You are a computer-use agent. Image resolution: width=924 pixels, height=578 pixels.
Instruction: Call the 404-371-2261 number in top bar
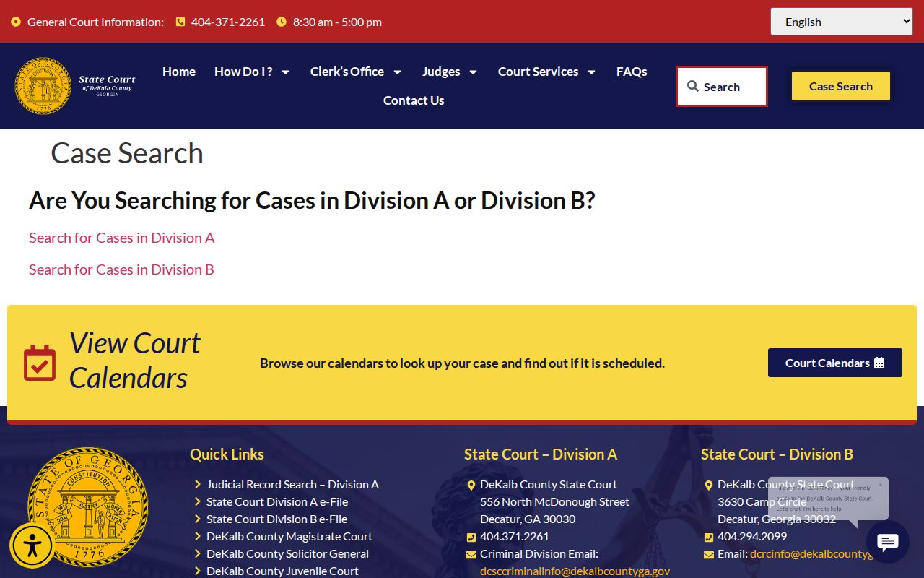coord(228,22)
